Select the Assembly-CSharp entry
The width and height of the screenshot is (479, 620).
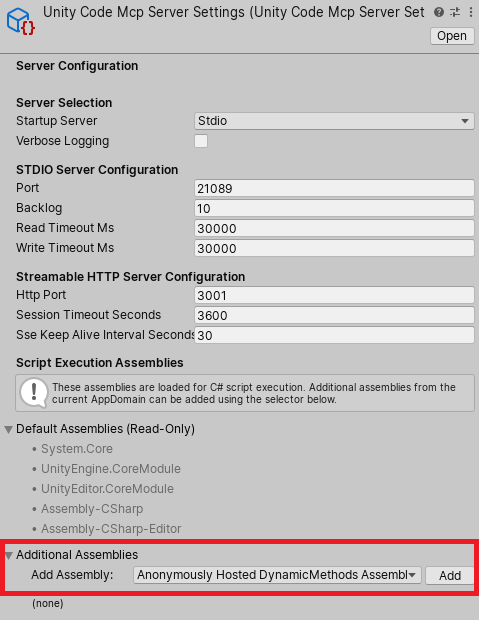(x=92, y=509)
